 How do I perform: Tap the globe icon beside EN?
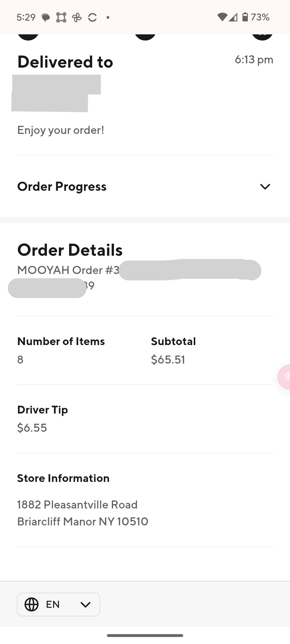pyautogui.click(x=31, y=604)
